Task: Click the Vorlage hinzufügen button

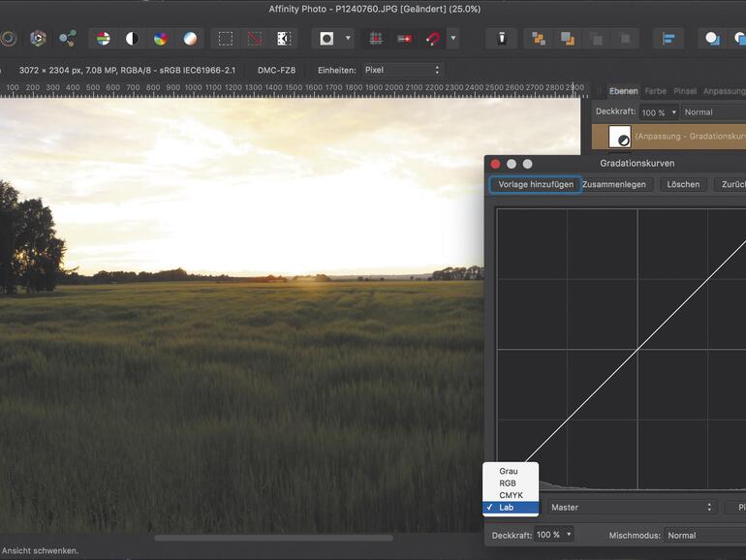Action: click(535, 184)
